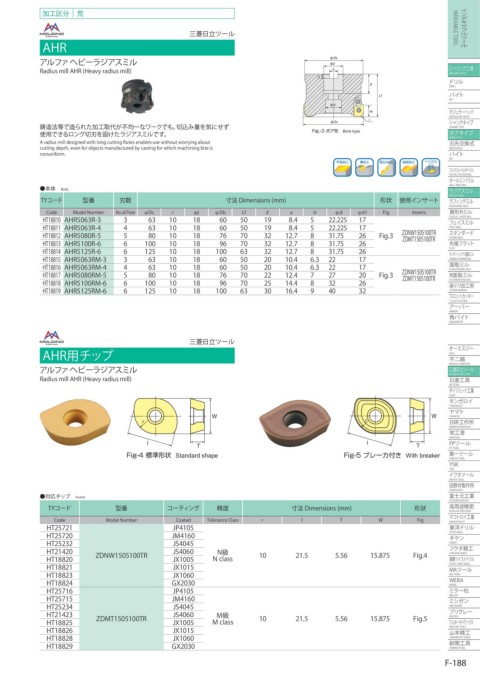
Task: Click the Molding logo above AHR用チップ header
Action: point(52,337)
